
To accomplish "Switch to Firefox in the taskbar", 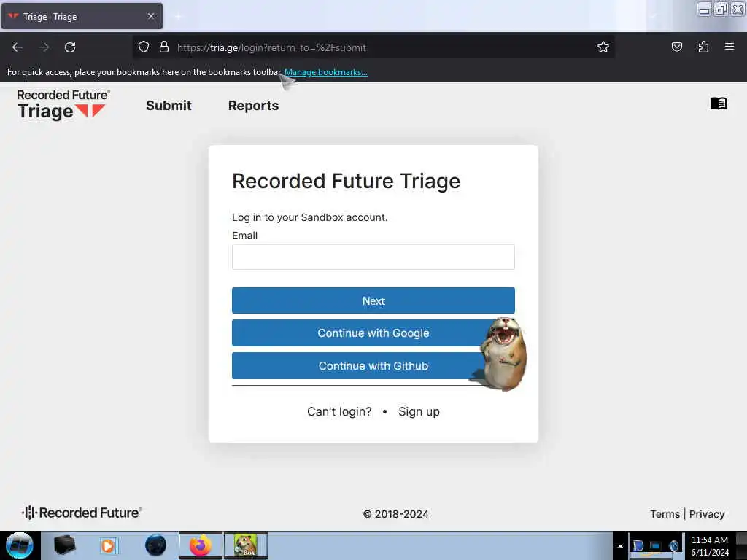I will 201,545.
